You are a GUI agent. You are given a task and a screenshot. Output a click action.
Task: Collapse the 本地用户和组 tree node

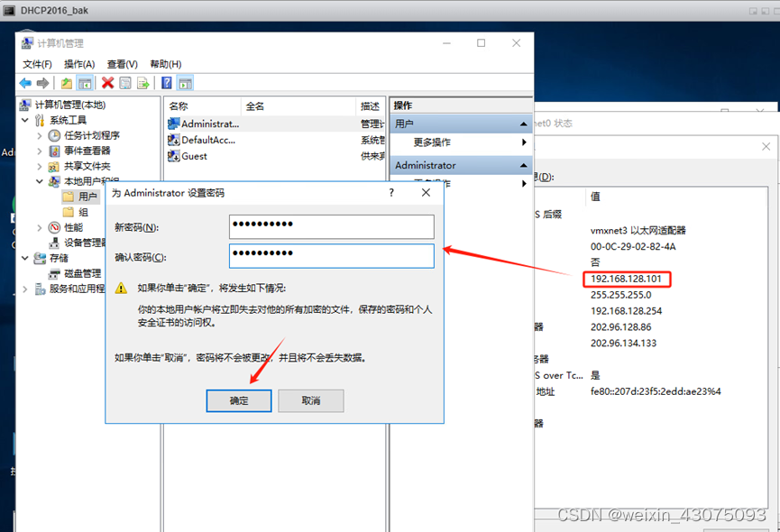40,181
